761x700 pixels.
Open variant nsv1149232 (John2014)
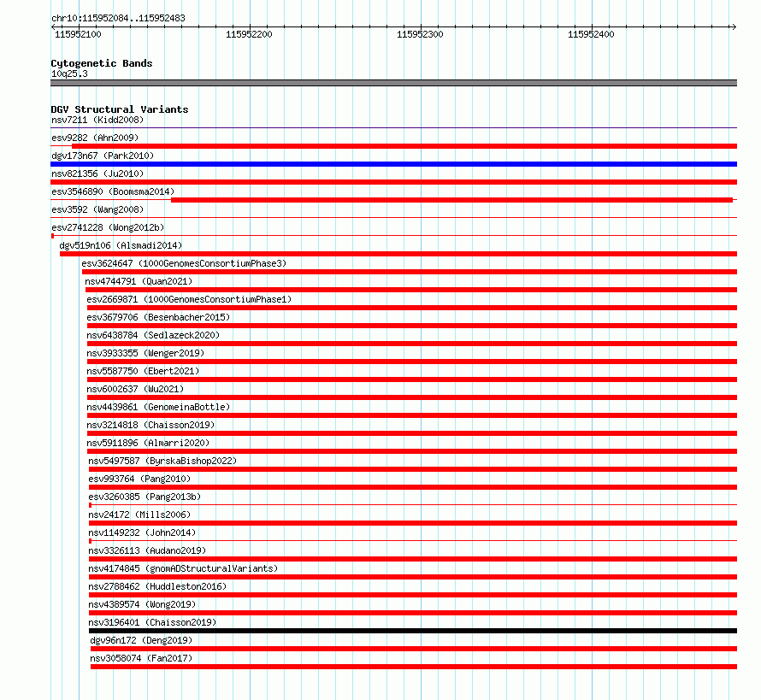[x=142, y=532]
